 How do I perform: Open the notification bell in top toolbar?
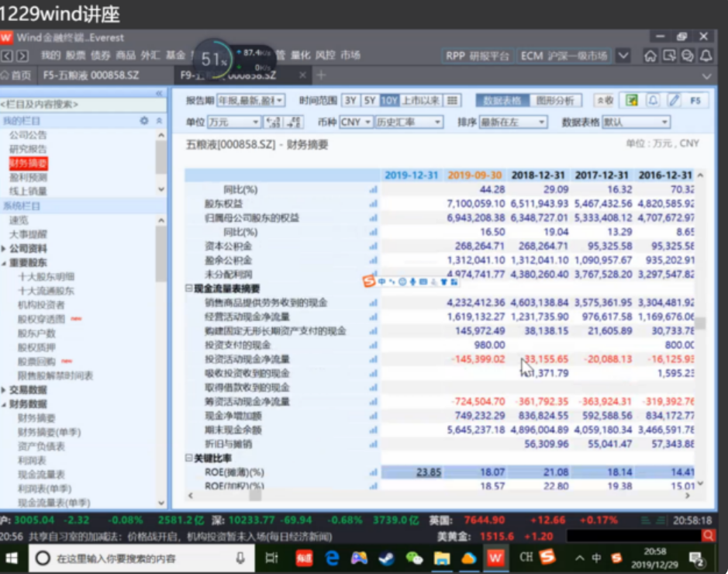point(706,56)
